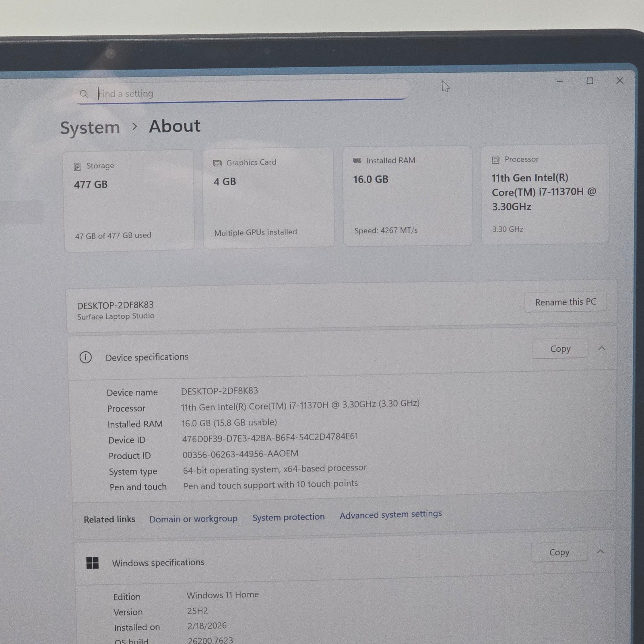644x644 pixels.
Task: Open Advanced system settings link
Action: click(391, 514)
